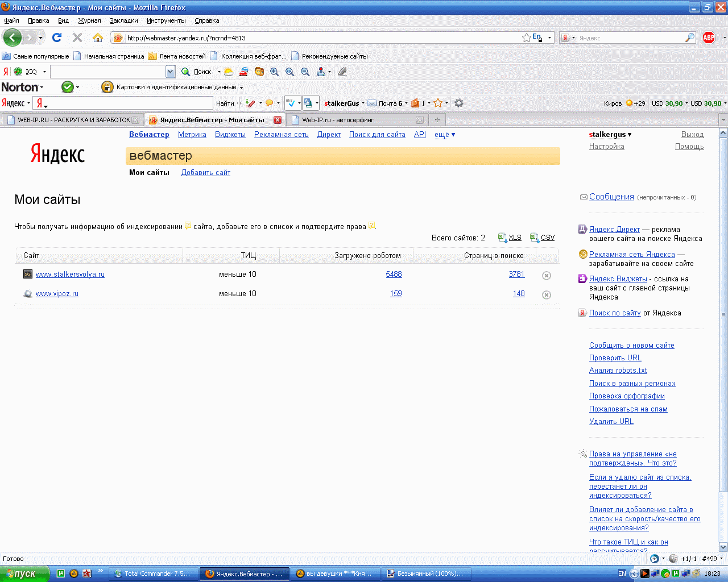
Task: Open the www.stalkersvolya.ru site link
Action: tap(70, 274)
